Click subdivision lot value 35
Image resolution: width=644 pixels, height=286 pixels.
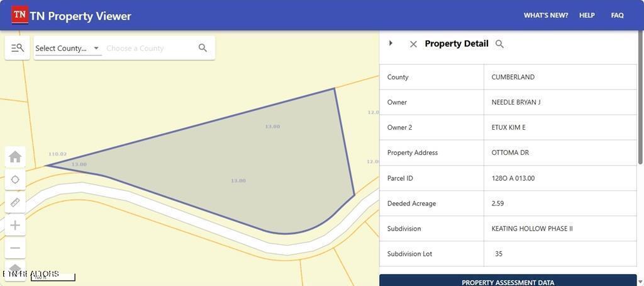(499, 253)
